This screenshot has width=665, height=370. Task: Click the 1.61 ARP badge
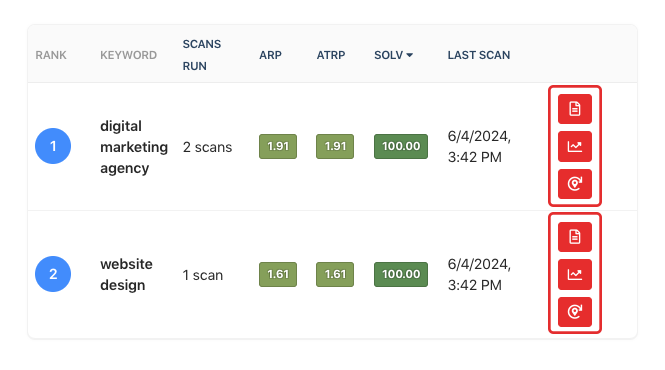[x=278, y=275]
